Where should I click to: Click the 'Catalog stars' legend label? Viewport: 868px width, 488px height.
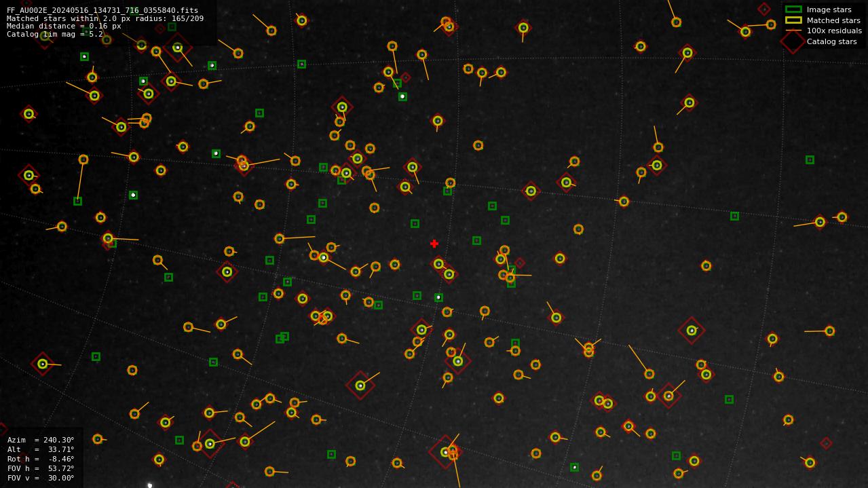831,41
